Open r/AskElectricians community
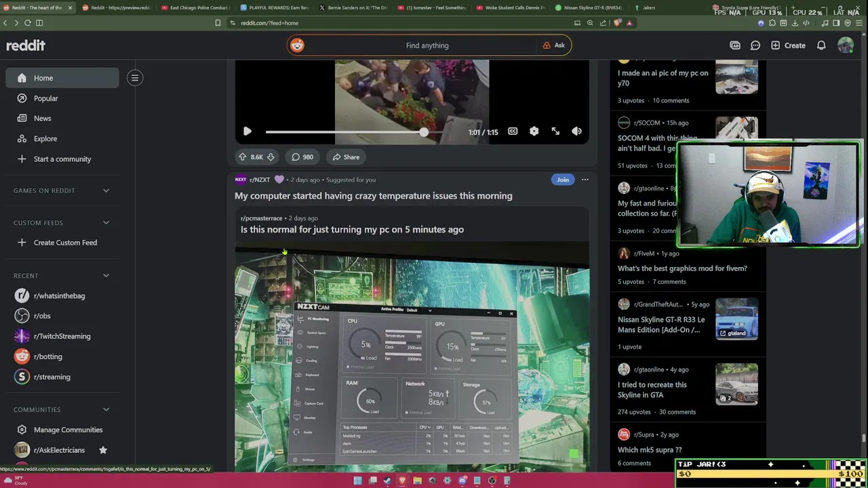The height and width of the screenshot is (488, 868). pos(59,450)
